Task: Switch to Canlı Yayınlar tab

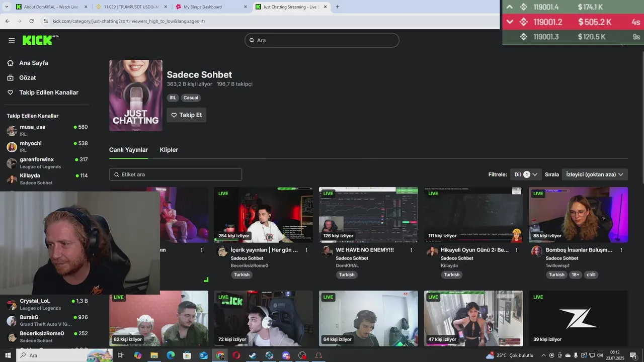Action: (x=128, y=150)
